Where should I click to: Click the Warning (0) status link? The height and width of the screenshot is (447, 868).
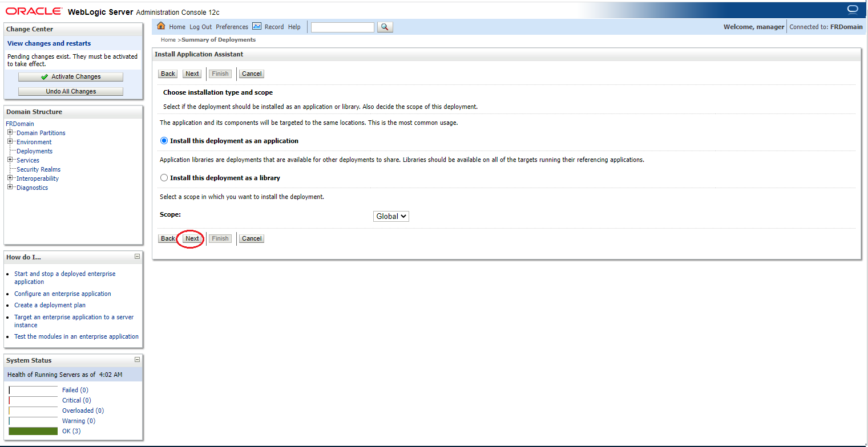79,421
